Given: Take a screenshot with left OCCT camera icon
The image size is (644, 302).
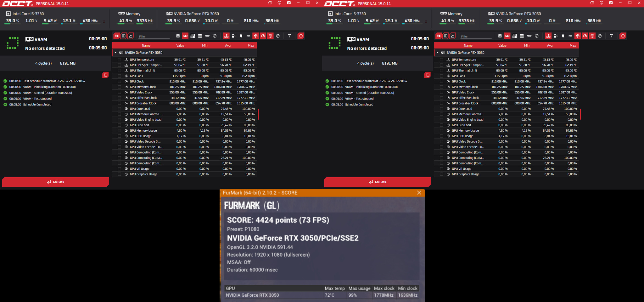Looking at the screenshot, I should (x=289, y=3).
